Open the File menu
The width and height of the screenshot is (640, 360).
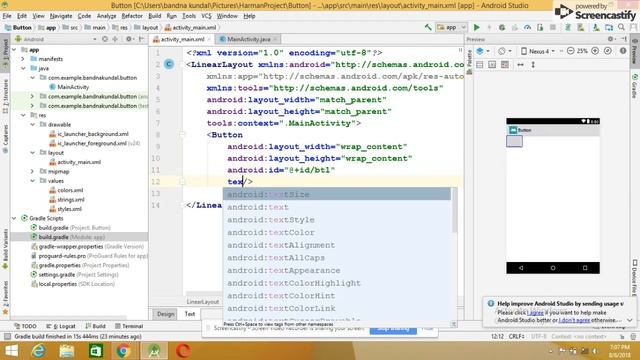coord(7,16)
